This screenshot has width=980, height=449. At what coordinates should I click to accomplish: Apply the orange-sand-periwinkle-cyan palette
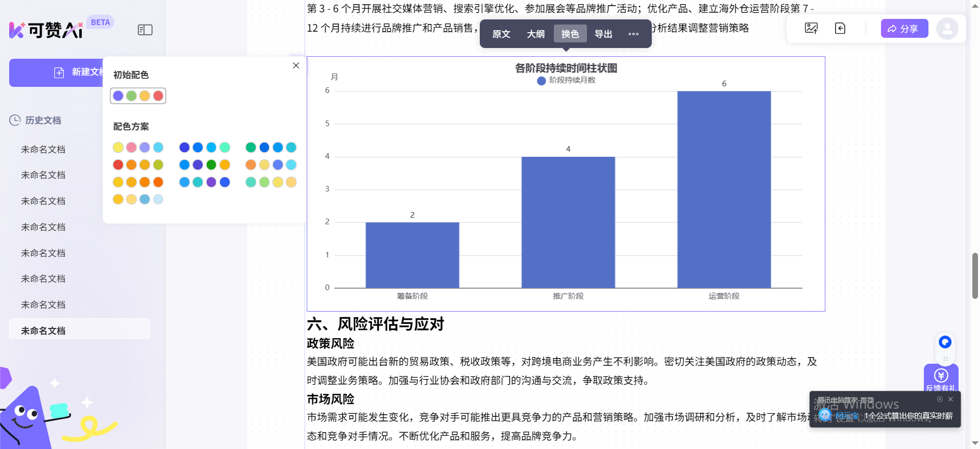(271, 164)
